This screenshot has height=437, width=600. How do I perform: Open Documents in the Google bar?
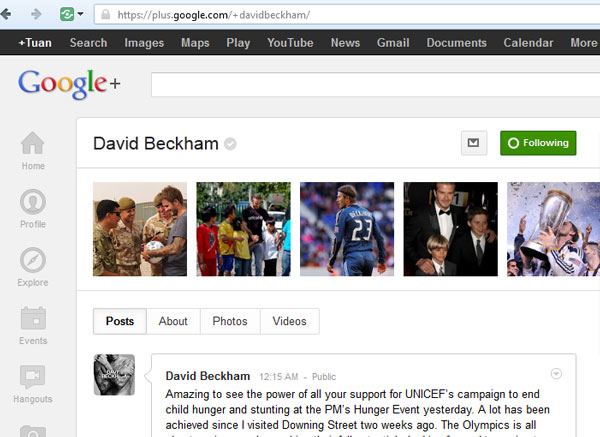point(457,42)
